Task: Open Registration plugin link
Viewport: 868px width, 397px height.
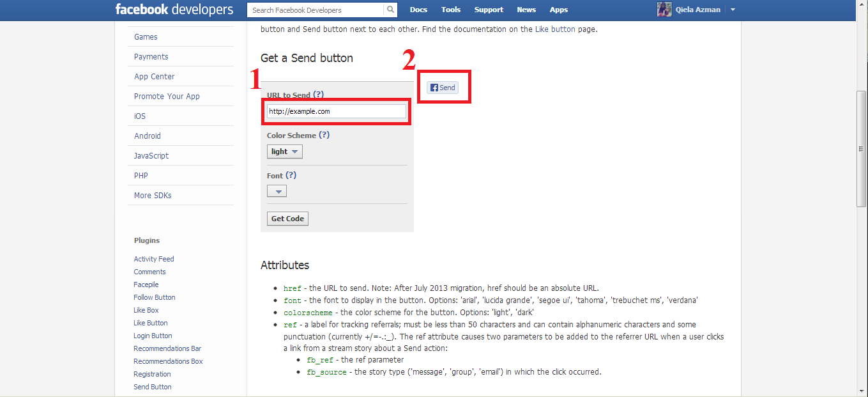Action: click(152, 374)
